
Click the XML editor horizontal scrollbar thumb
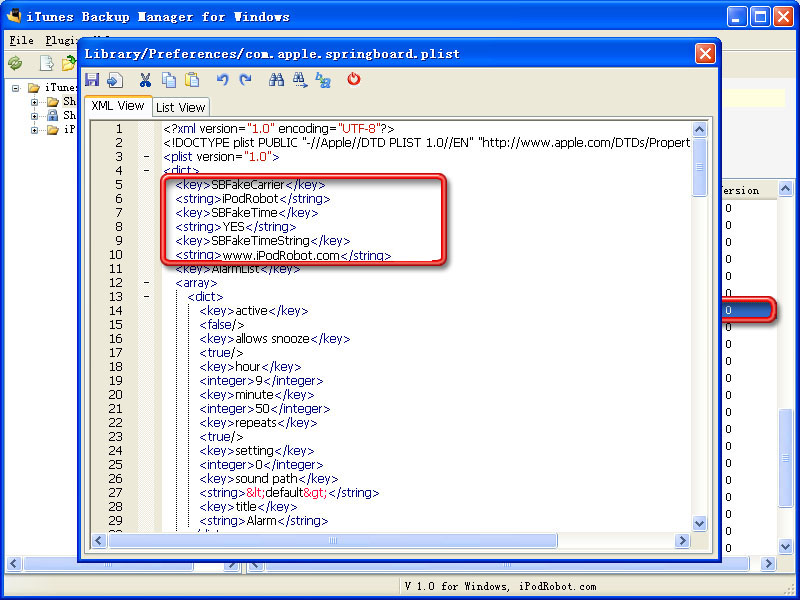(x=333, y=540)
